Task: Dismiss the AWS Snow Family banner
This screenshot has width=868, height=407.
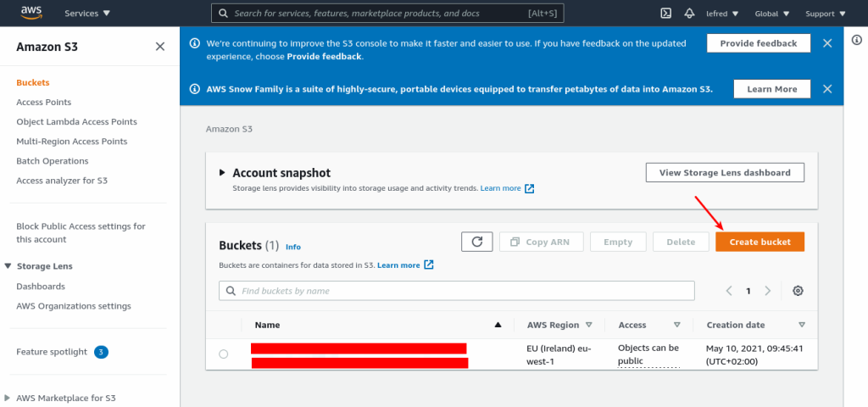Action: 827,88
